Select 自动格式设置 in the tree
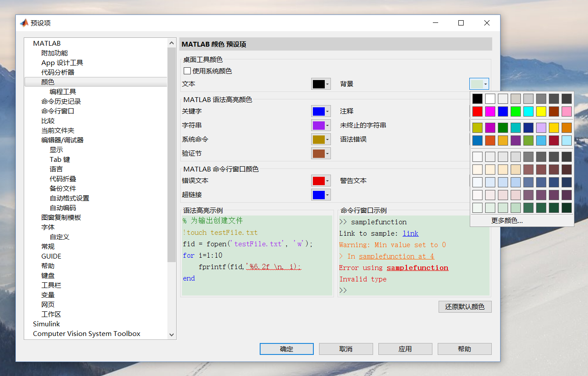This screenshot has height=376, width=588. click(x=69, y=198)
